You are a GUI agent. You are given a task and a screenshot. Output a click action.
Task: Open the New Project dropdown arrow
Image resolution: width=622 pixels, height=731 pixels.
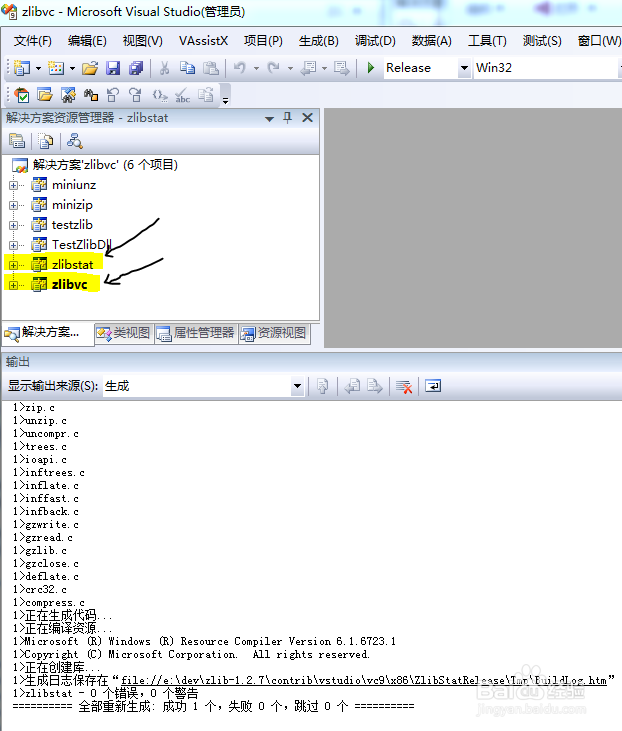coord(38,68)
